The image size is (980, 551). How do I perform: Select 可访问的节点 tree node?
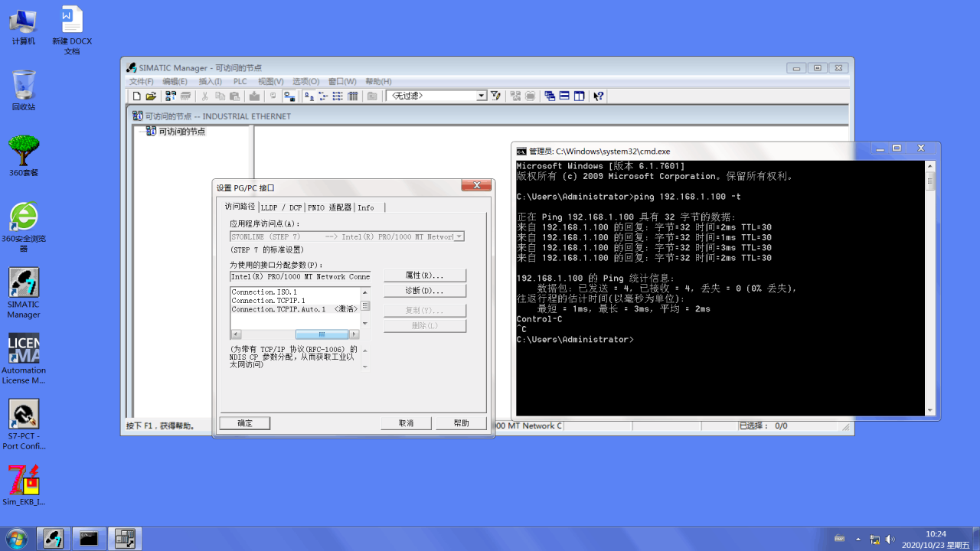coord(181,132)
